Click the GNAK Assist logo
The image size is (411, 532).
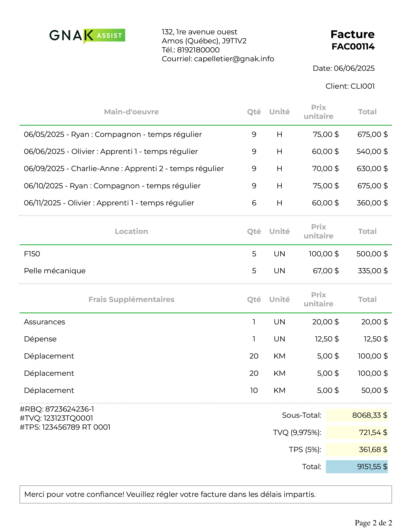87,36
